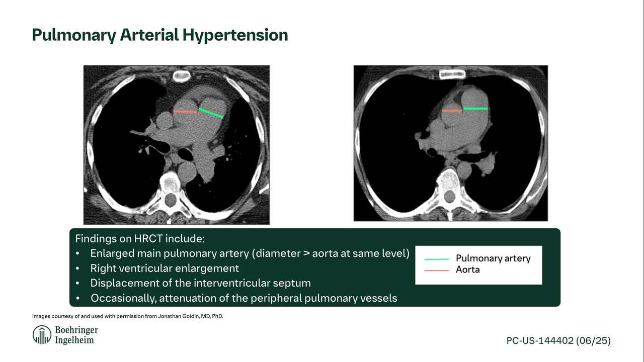
Task: Select the Right ventricular enlargement bullet
Action: [165, 268]
